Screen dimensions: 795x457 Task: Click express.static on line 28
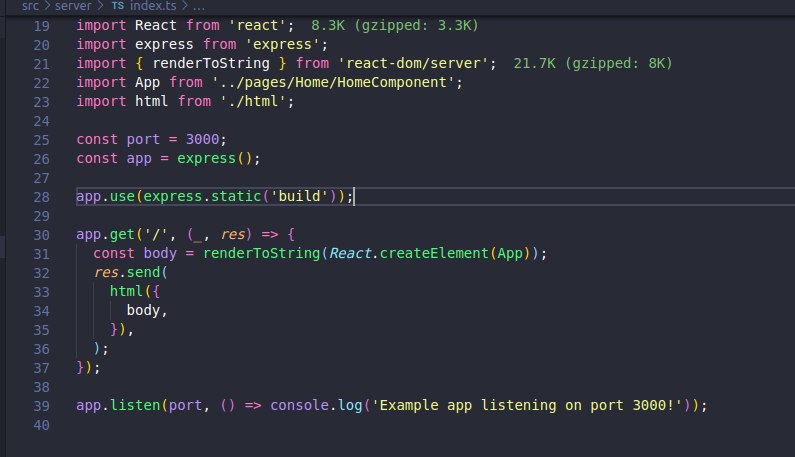tap(202, 196)
